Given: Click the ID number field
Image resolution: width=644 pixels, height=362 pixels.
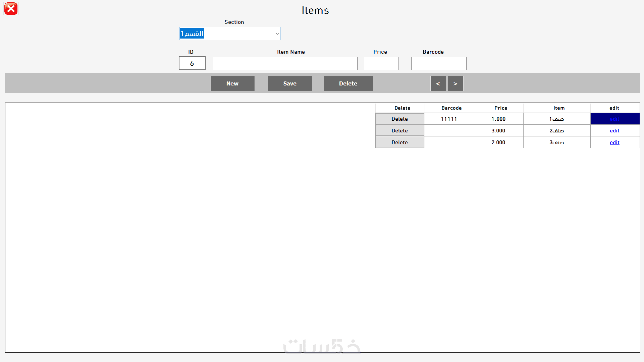Looking at the screenshot, I should [192, 63].
